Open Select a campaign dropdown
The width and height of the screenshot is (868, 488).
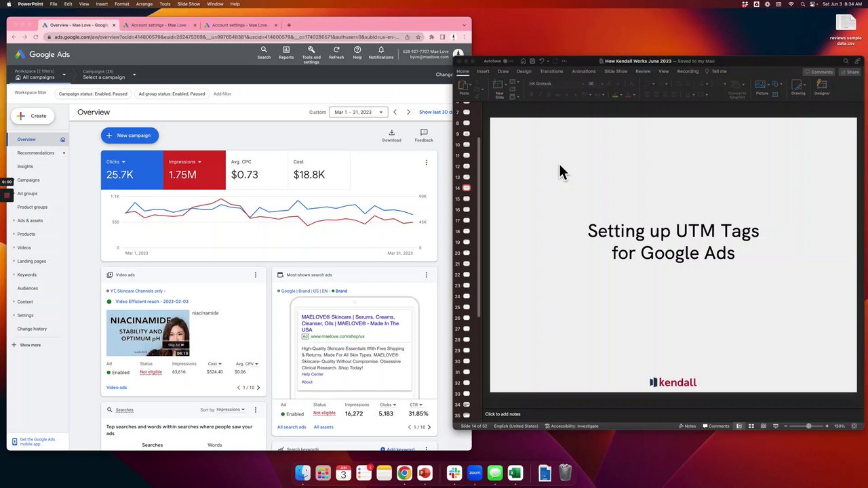point(109,75)
